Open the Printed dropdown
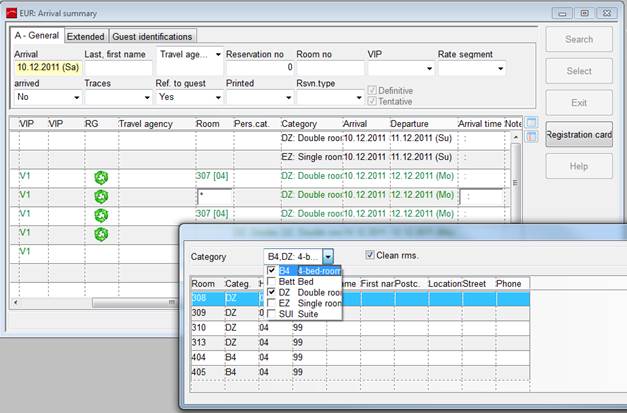 click(x=288, y=97)
